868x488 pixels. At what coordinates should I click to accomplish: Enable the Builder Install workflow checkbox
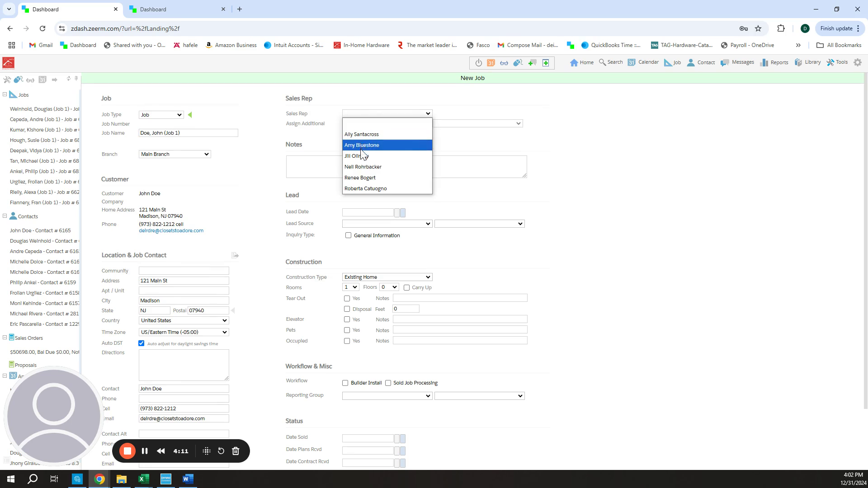(x=345, y=383)
